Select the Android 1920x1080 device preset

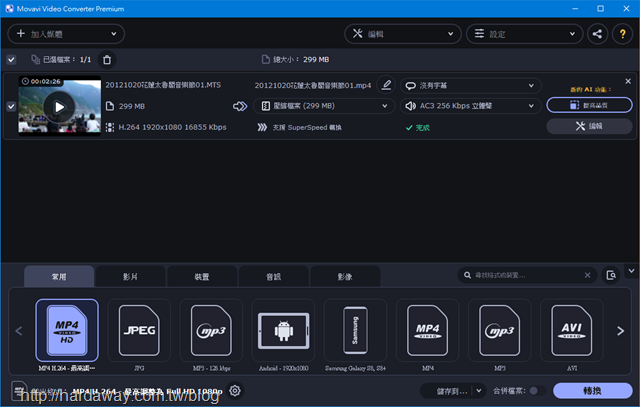[x=284, y=330]
